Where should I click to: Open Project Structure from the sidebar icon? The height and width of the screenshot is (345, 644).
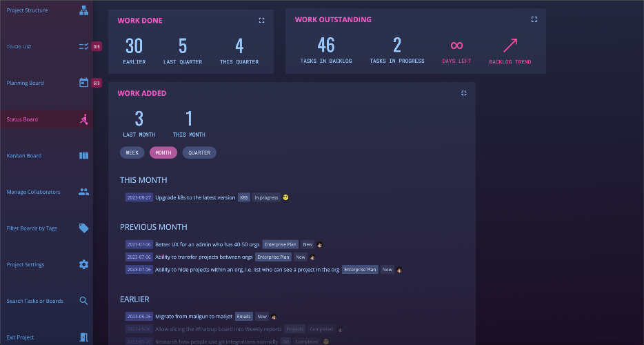coord(84,10)
